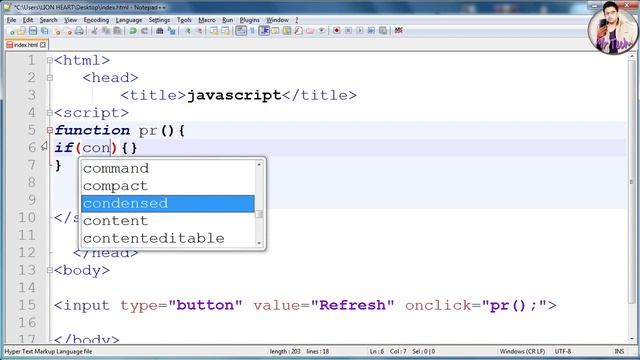Screen dimensions: 640x360
Task: Click autocomplete list scroll up arrow
Action: coord(259,164)
